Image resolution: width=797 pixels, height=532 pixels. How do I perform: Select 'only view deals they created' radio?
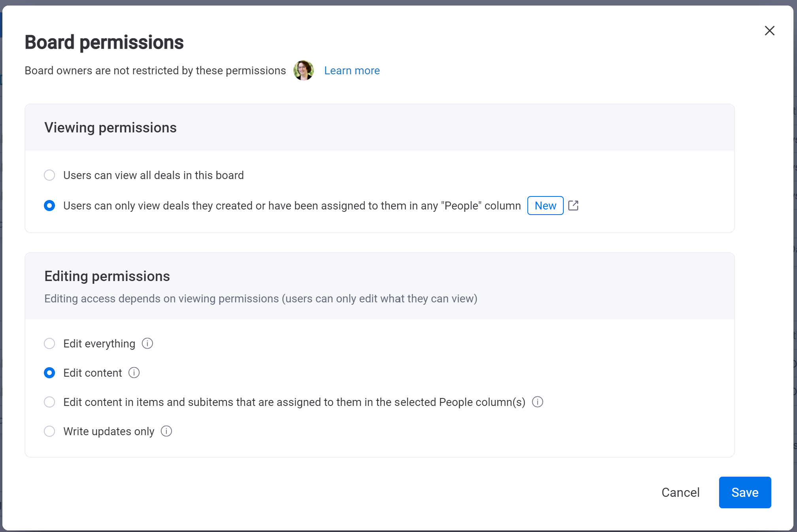click(x=49, y=206)
